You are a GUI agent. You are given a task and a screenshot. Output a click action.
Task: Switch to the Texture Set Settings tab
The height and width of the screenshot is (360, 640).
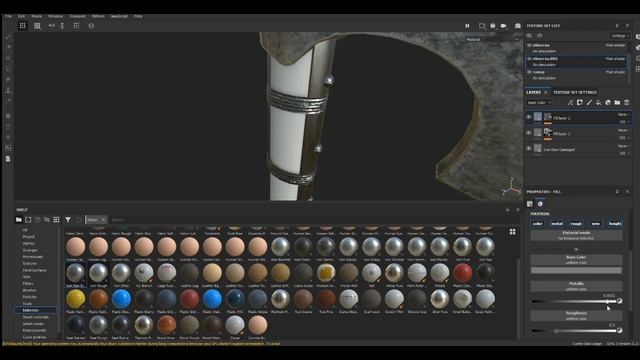click(575, 92)
